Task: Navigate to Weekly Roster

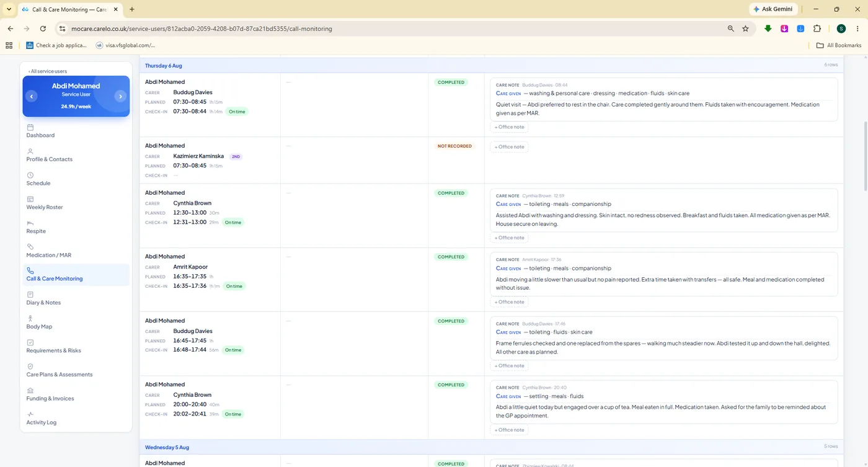Action: click(45, 207)
